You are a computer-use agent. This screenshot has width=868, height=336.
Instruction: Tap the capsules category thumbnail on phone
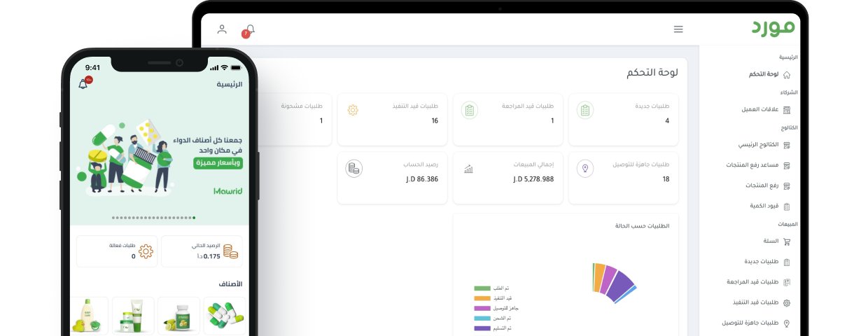(224, 315)
